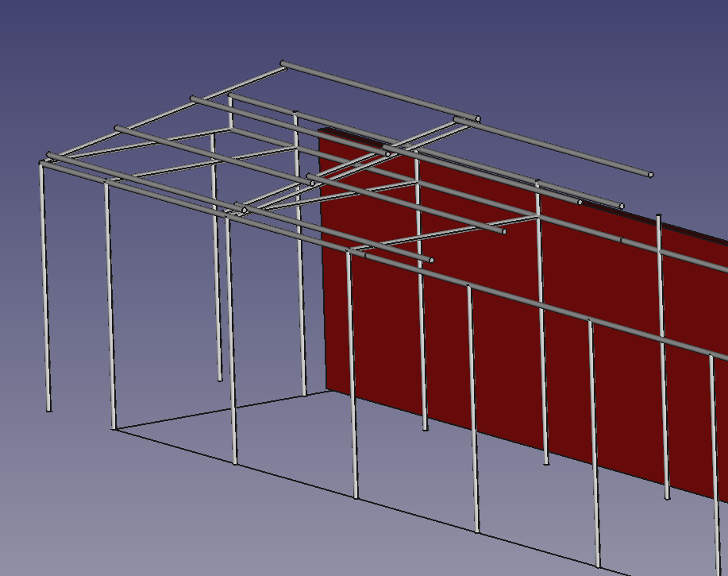Click the free end of the lowest short pipe

click(431, 260)
